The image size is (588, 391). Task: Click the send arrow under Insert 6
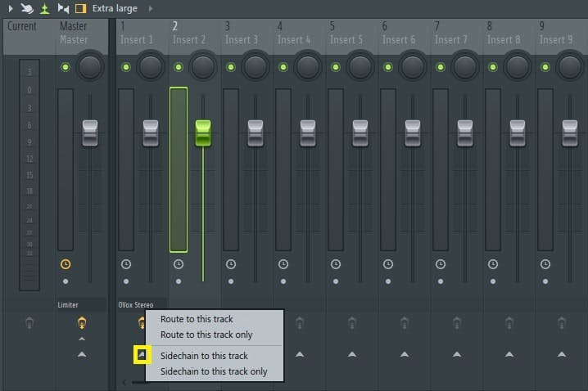click(405, 354)
